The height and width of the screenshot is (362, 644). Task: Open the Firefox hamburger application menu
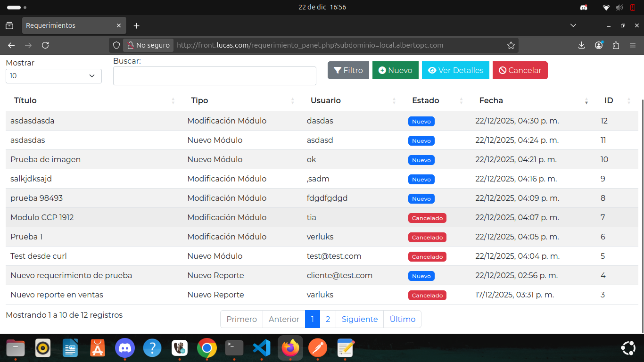coord(633,45)
